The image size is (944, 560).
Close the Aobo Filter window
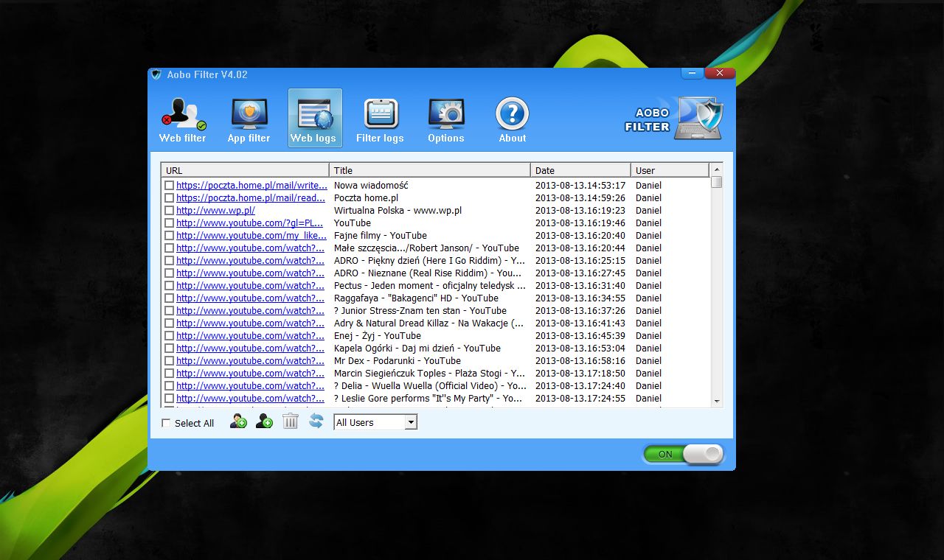tap(720, 73)
